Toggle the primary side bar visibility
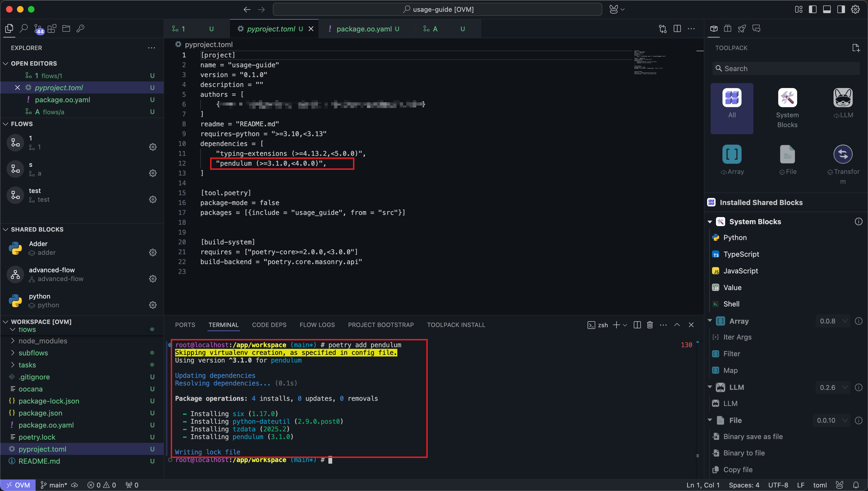The image size is (868, 491). pos(813,10)
